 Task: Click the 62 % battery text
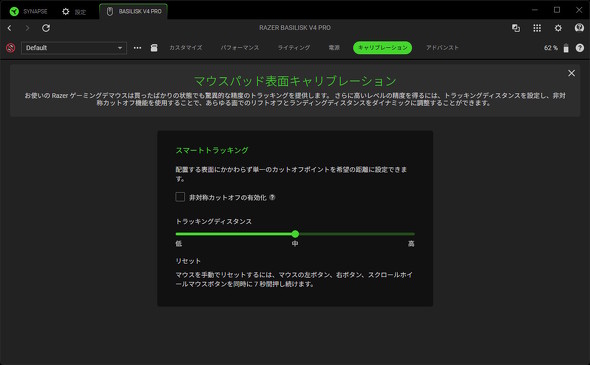(x=550, y=48)
